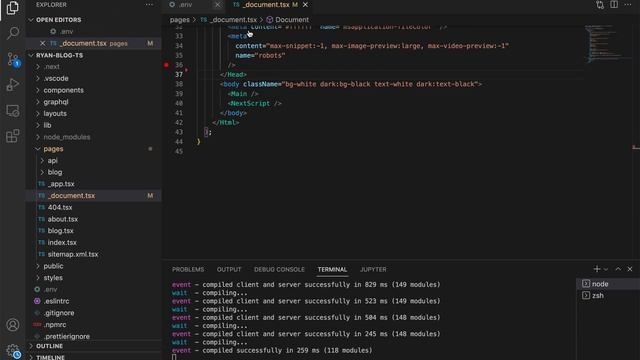Add a new terminal with plus icon
This screenshot has width=640, height=360.
597,269
